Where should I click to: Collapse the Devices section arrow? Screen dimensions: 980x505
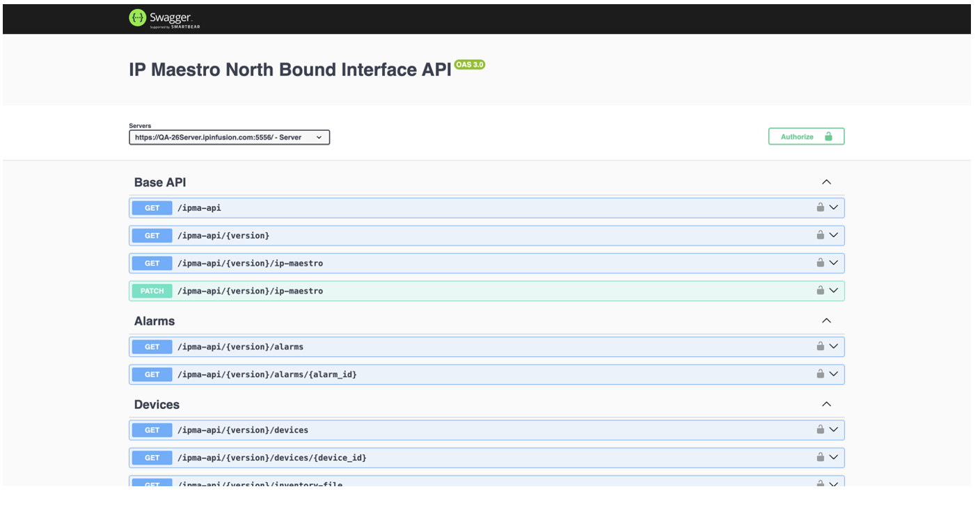[x=826, y=404]
